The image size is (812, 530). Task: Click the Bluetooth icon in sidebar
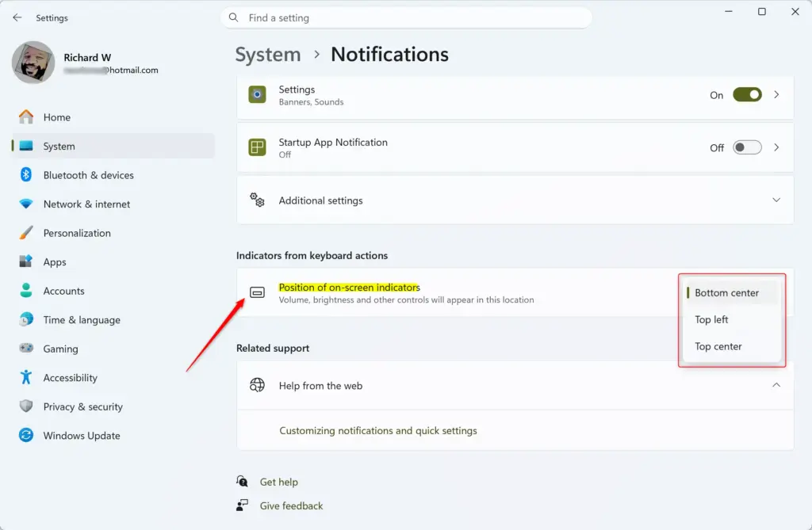26,175
